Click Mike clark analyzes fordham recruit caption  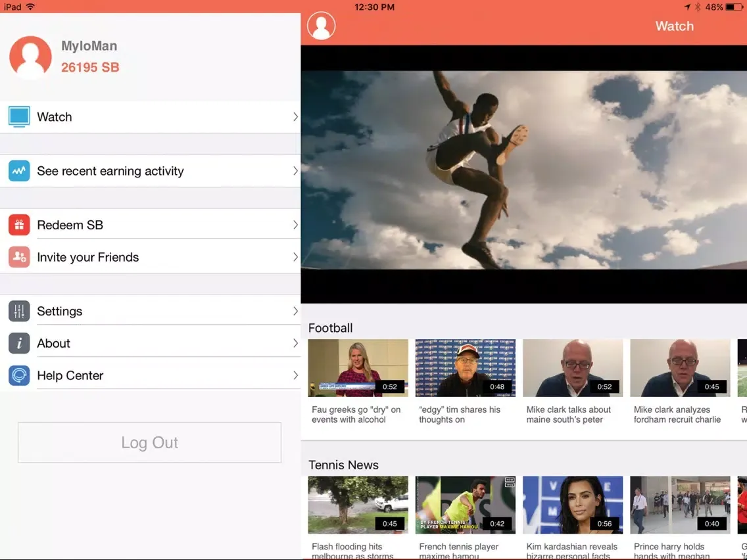[677, 414]
